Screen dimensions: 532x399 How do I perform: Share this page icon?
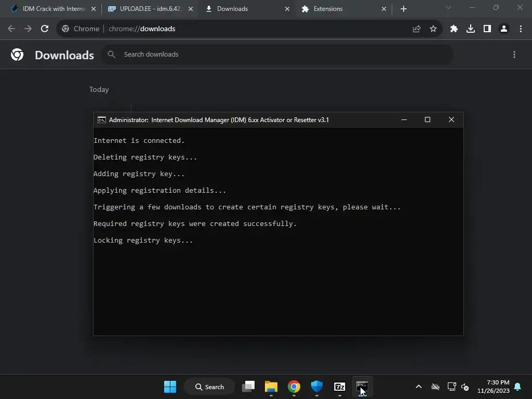pyautogui.click(x=417, y=29)
